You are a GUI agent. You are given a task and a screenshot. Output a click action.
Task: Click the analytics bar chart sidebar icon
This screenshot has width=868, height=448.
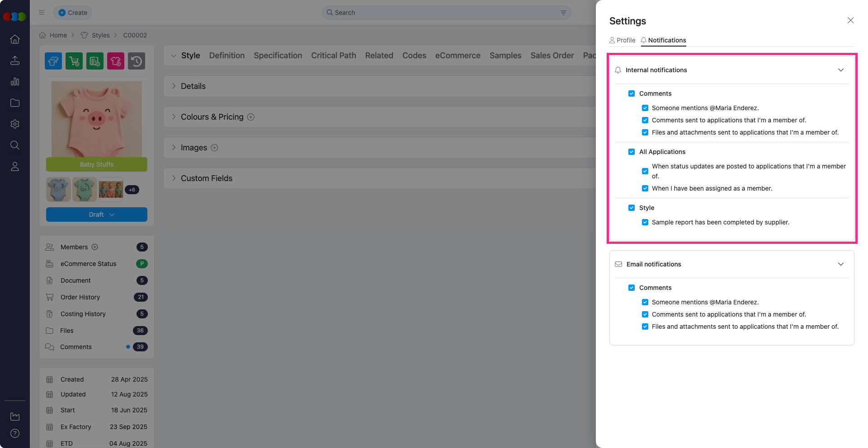click(x=15, y=82)
